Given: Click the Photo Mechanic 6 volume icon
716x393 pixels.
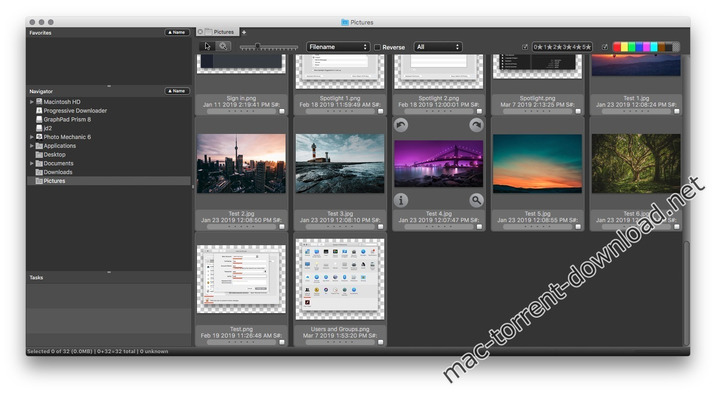Looking at the screenshot, I should pos(39,137).
